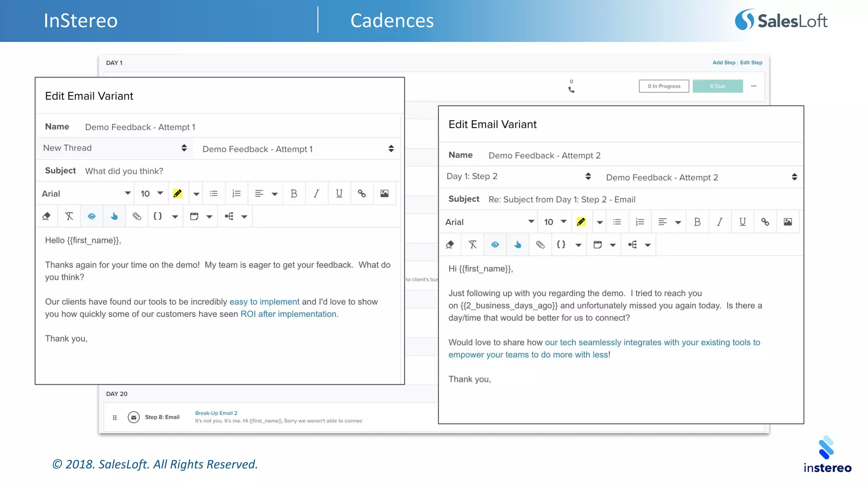Open Demo Feedback - Attempt 2 template selector
The height and width of the screenshot is (488, 868).
point(702,177)
